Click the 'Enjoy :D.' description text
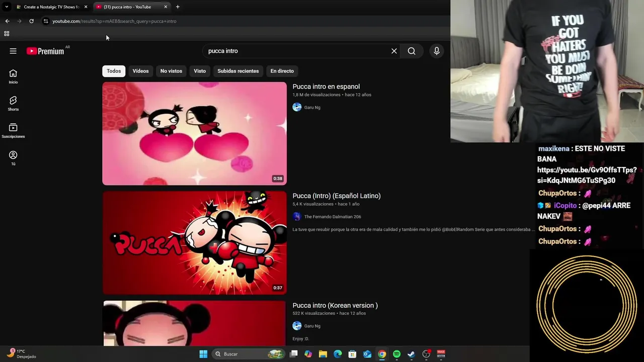The height and width of the screenshot is (362, 644). pos(300,339)
